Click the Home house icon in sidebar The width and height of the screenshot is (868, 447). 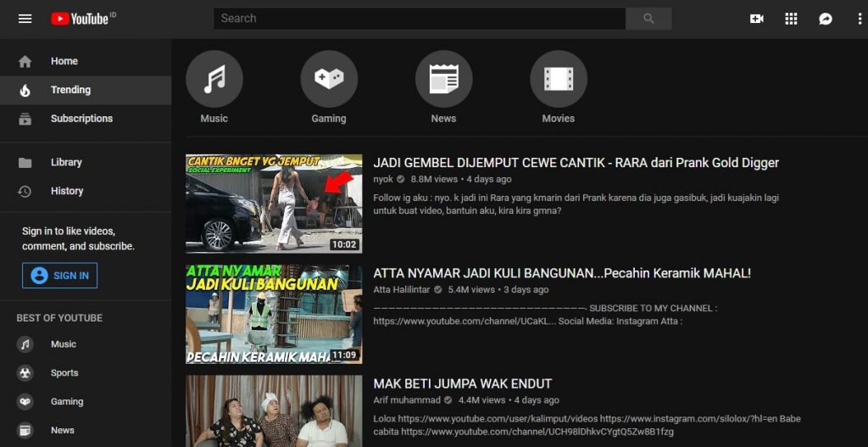point(25,61)
